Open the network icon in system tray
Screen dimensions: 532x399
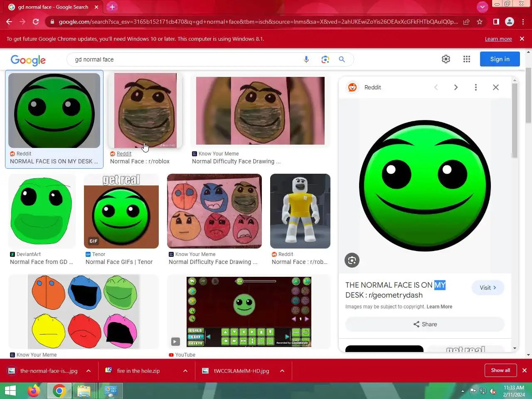pyautogui.click(x=483, y=391)
